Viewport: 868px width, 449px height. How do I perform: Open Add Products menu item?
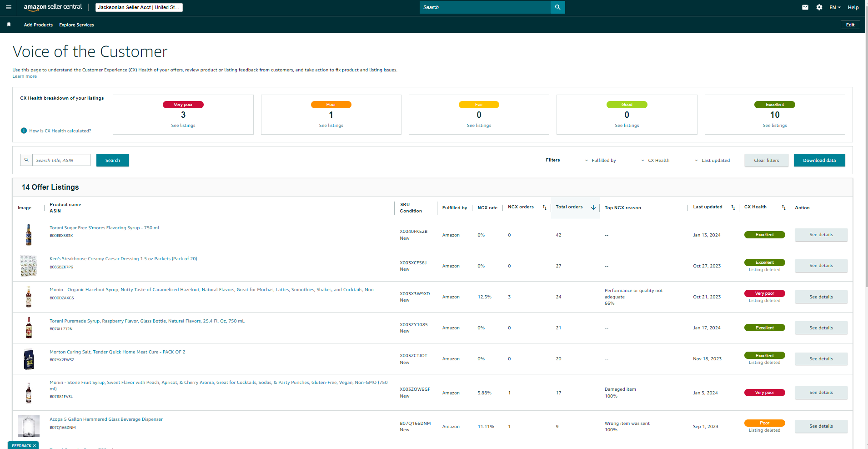38,25
